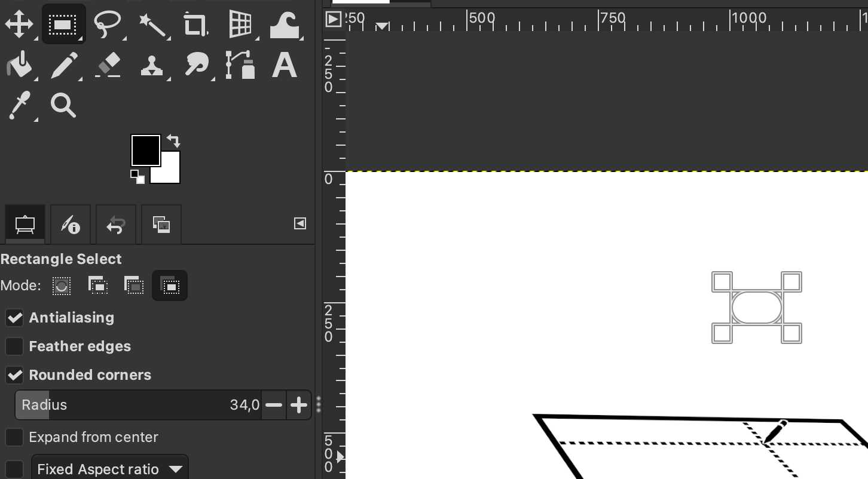Activate the Color Picker eyedropper tool
Image resolution: width=868 pixels, height=479 pixels.
(19, 105)
